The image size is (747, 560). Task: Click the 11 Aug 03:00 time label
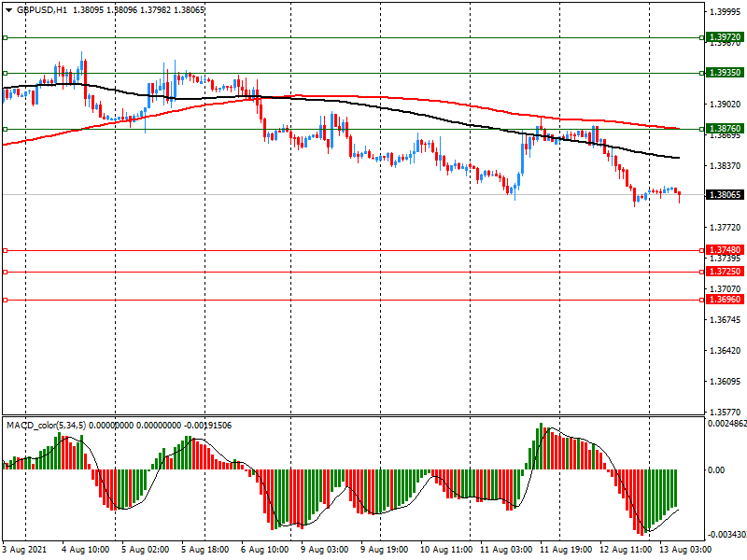point(506,550)
